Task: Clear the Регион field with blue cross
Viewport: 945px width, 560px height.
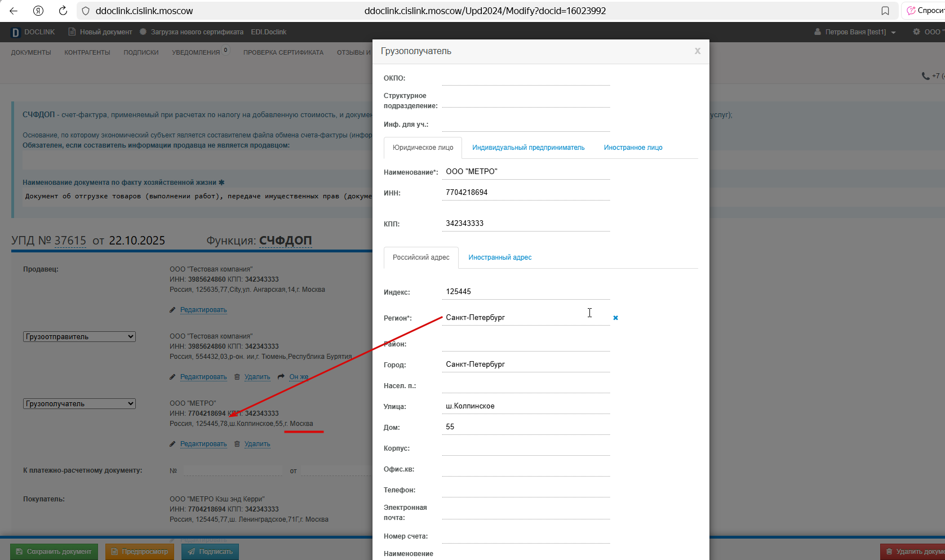Action: pos(615,318)
